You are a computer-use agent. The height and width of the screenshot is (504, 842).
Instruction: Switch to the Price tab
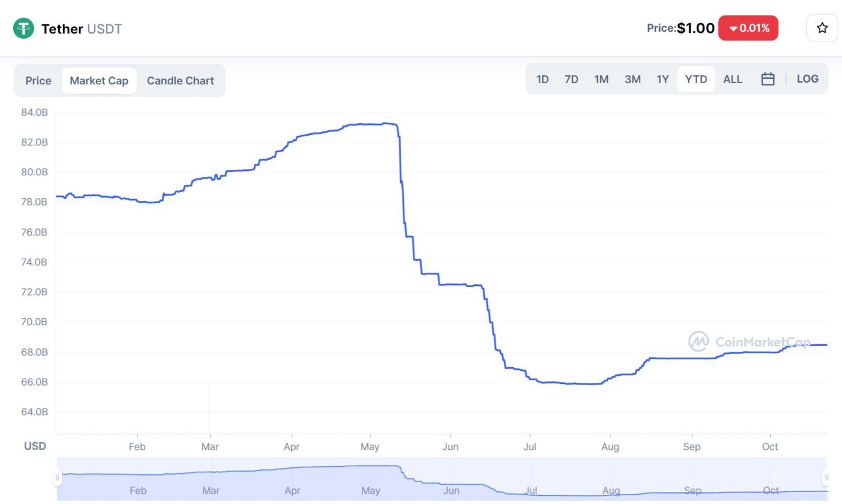pos(38,81)
